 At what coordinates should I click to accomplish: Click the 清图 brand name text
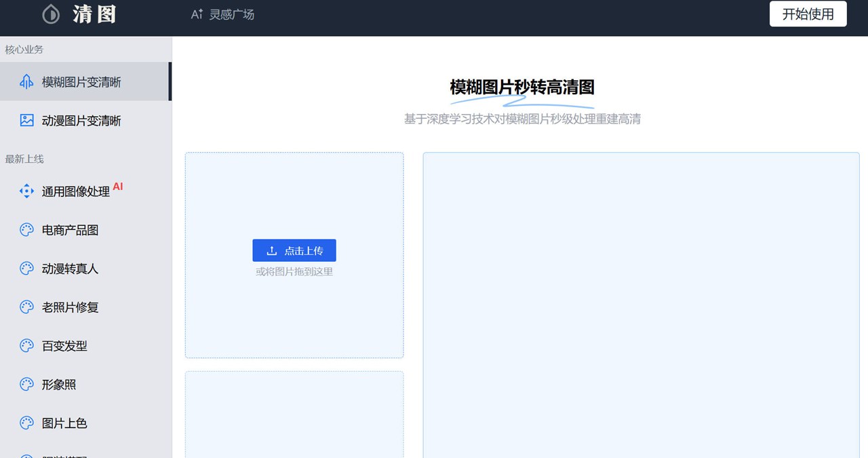(95, 14)
